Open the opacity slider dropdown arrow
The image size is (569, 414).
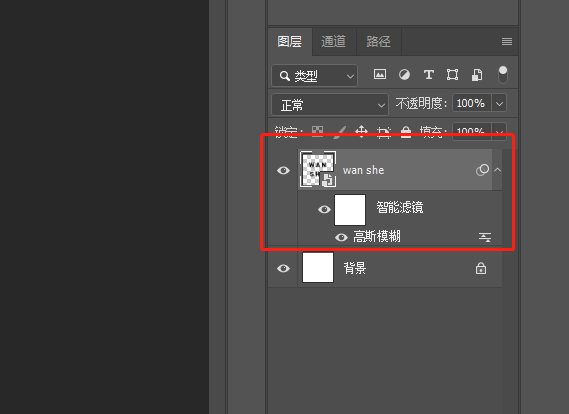click(499, 104)
